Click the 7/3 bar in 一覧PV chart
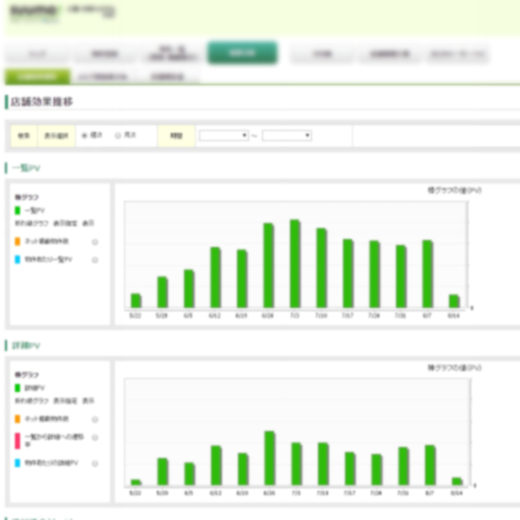This screenshot has height=520, width=520. point(295,264)
